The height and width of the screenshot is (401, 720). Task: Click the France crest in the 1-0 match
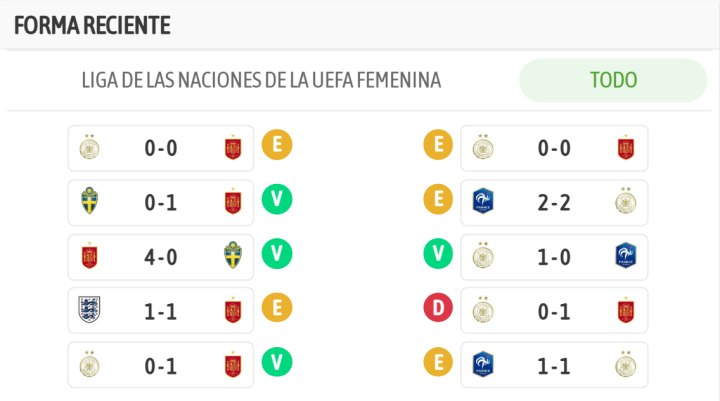tap(626, 256)
